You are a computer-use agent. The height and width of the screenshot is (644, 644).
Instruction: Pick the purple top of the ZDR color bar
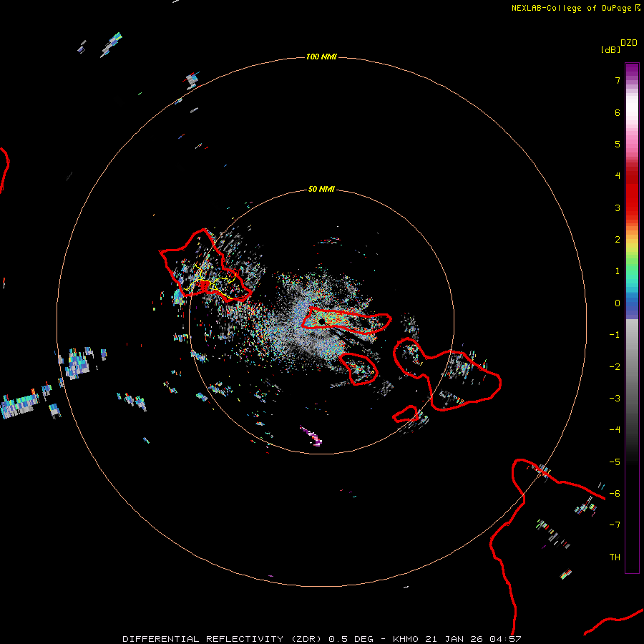coord(632,70)
